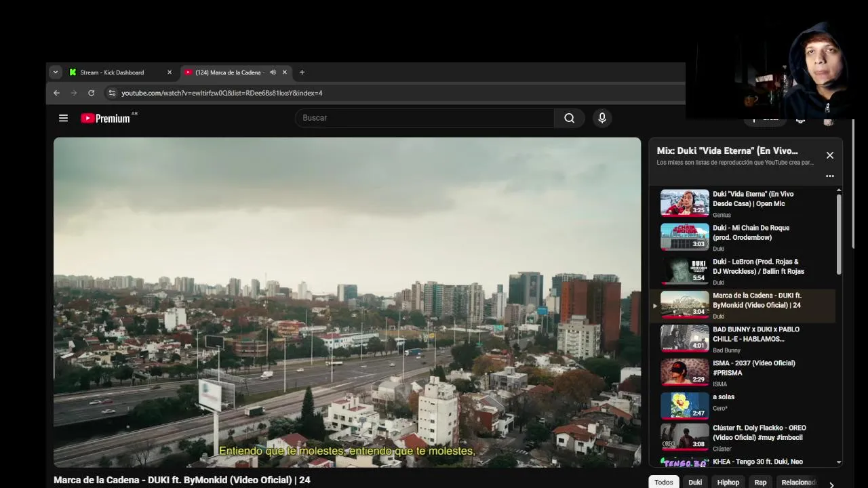Play ISMA - 2037 video thumbnail
Viewport: 868px width, 488px height.
[x=685, y=372]
